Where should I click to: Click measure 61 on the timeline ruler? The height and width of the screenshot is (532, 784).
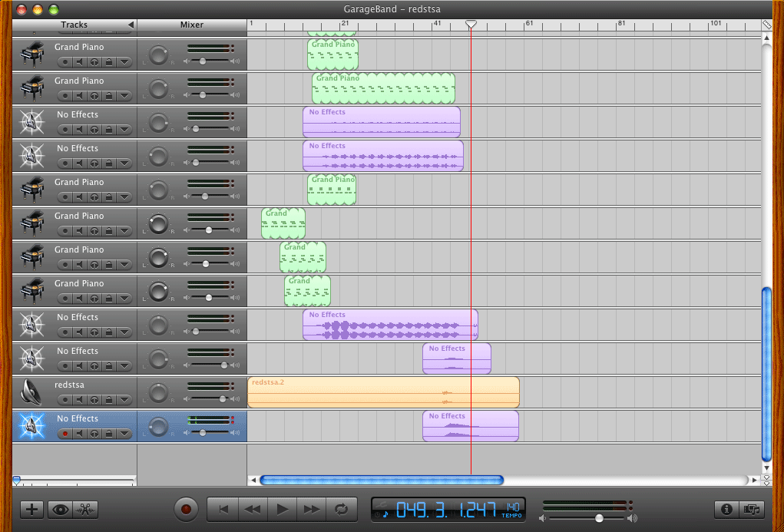[530, 23]
